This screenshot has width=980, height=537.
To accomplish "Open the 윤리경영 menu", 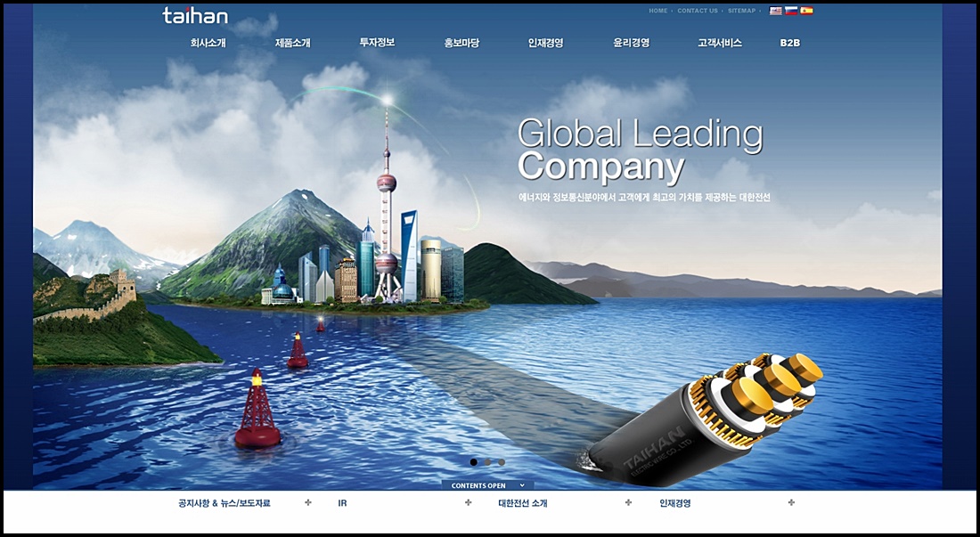I will click(x=632, y=43).
